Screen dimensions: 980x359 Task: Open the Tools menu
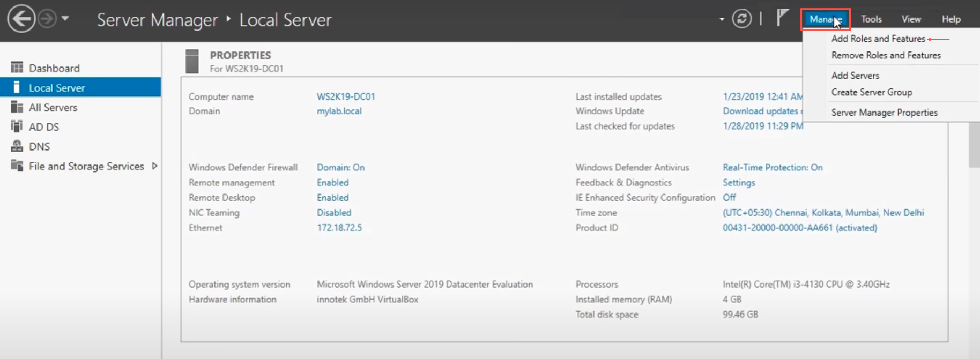(871, 19)
